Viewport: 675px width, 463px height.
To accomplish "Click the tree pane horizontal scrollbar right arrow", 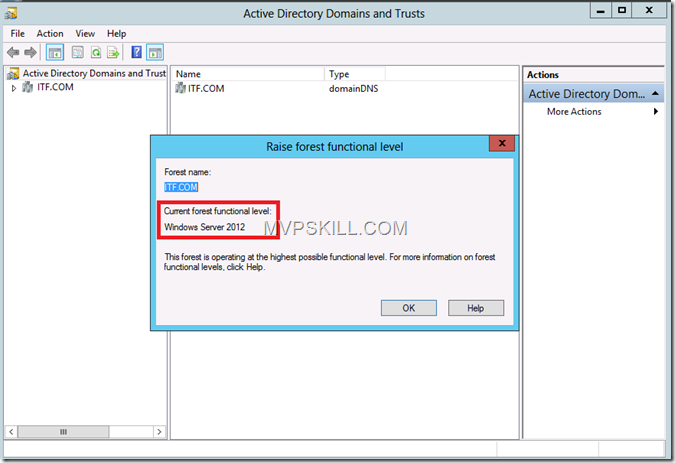I will coord(160,432).
